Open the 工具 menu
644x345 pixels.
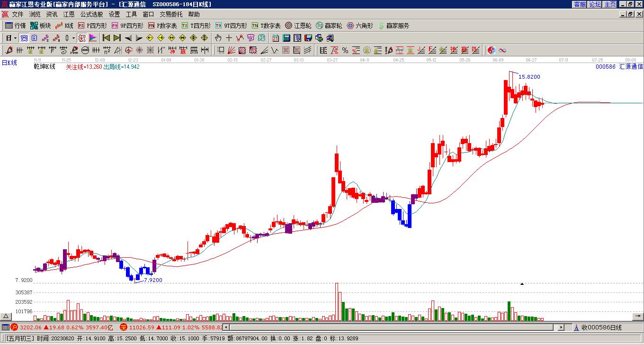pos(131,15)
